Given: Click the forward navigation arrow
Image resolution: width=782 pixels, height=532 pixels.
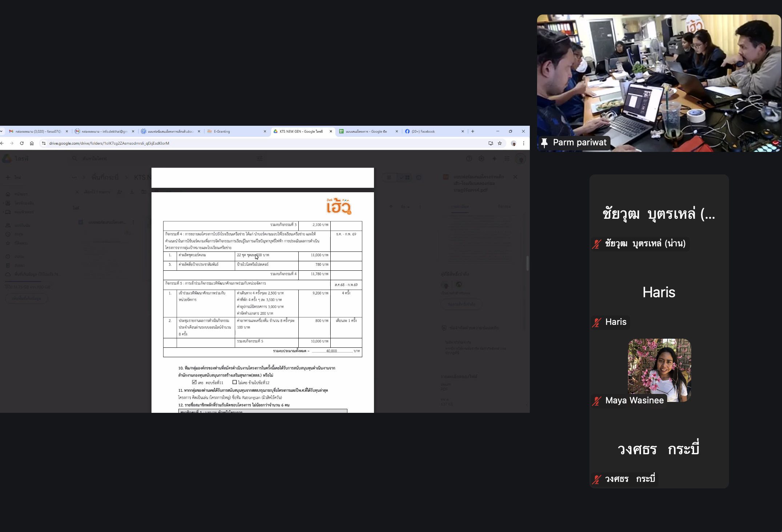Looking at the screenshot, I should [x=12, y=143].
